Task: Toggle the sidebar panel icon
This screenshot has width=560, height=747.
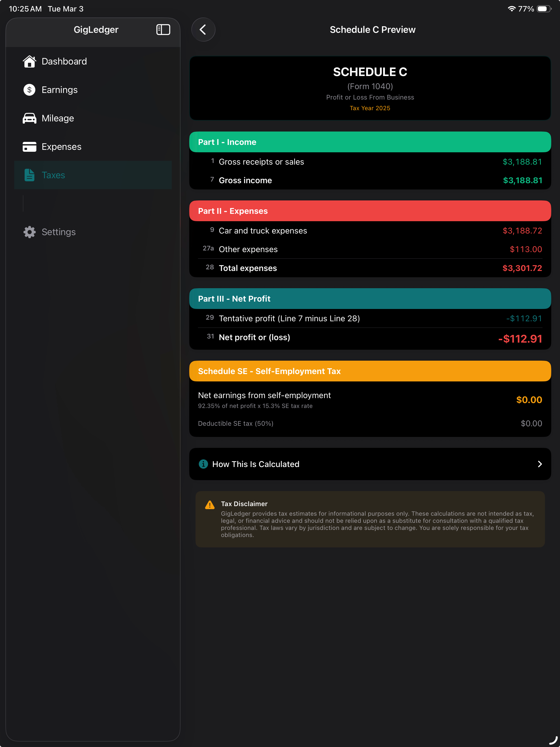Action: click(x=163, y=30)
